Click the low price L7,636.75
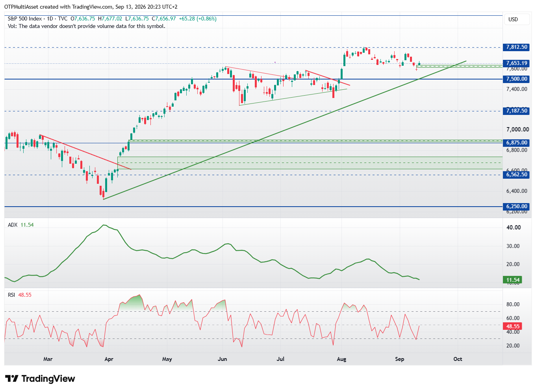The width and height of the screenshot is (536, 392). (x=137, y=18)
